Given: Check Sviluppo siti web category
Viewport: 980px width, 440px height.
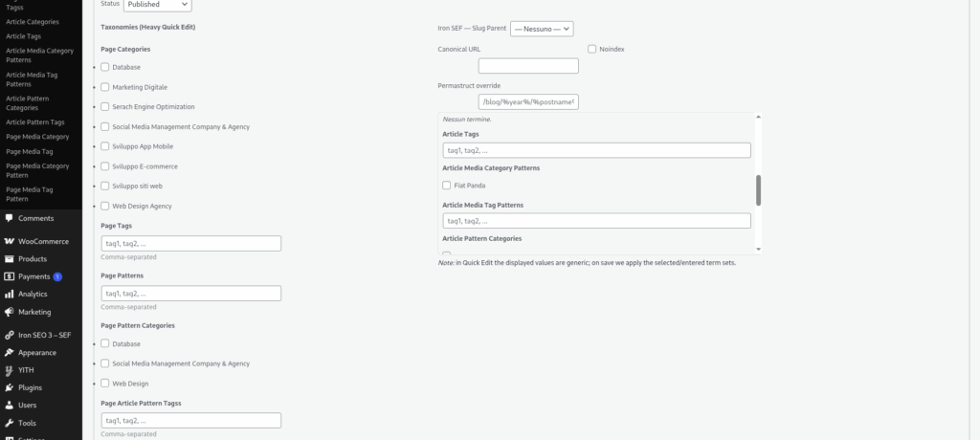Looking at the screenshot, I should (x=105, y=186).
